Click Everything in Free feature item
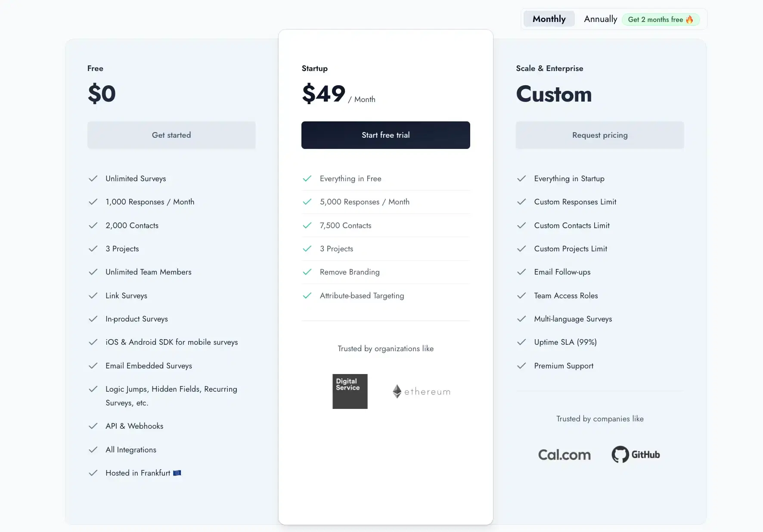The image size is (763, 532). 350,179
